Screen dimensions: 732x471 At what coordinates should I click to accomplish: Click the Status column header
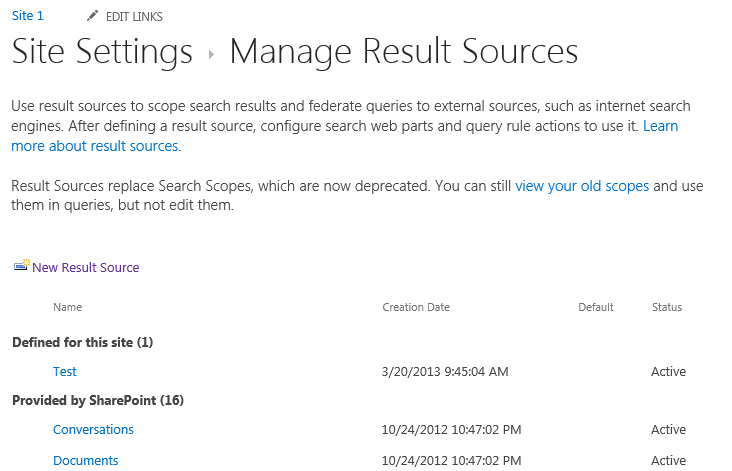667,307
